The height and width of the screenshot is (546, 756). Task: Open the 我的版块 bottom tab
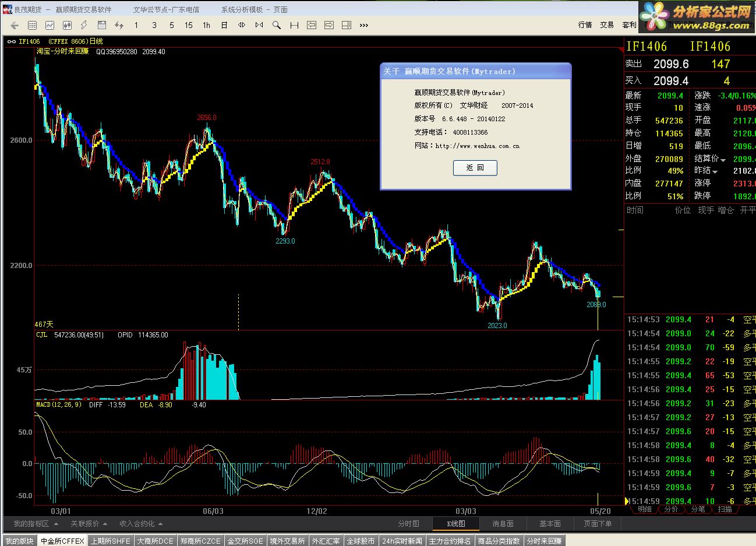[x=19, y=541]
